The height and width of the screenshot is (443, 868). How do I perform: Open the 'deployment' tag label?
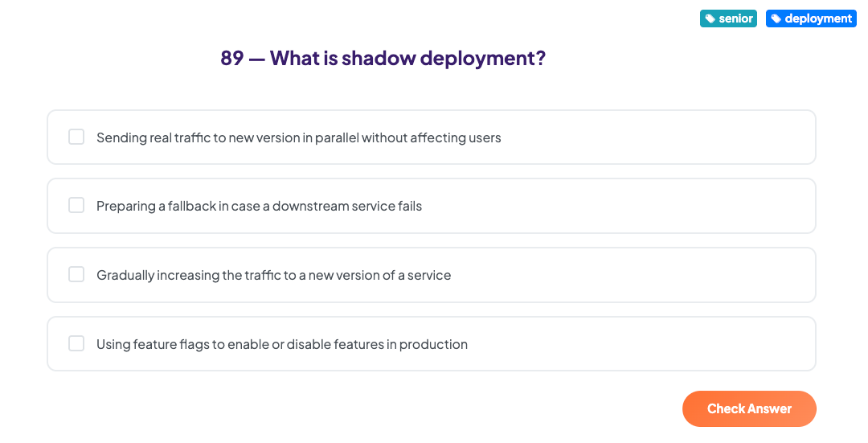818,18
